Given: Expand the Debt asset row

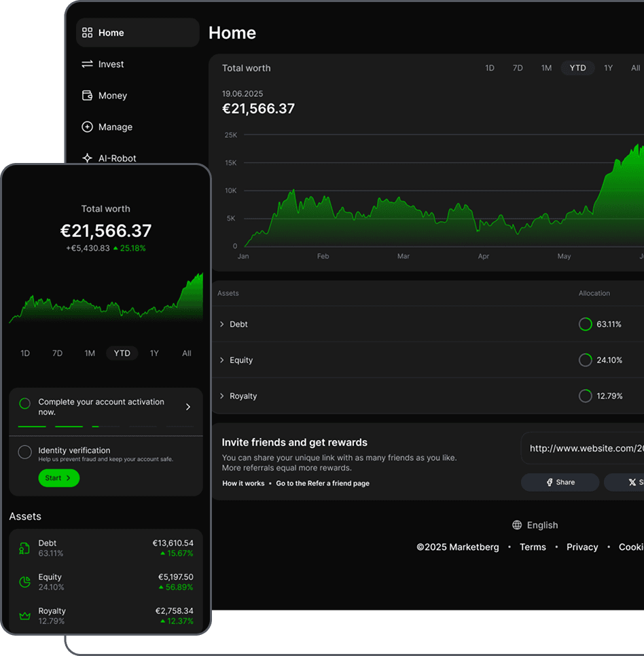Looking at the screenshot, I should click(222, 325).
